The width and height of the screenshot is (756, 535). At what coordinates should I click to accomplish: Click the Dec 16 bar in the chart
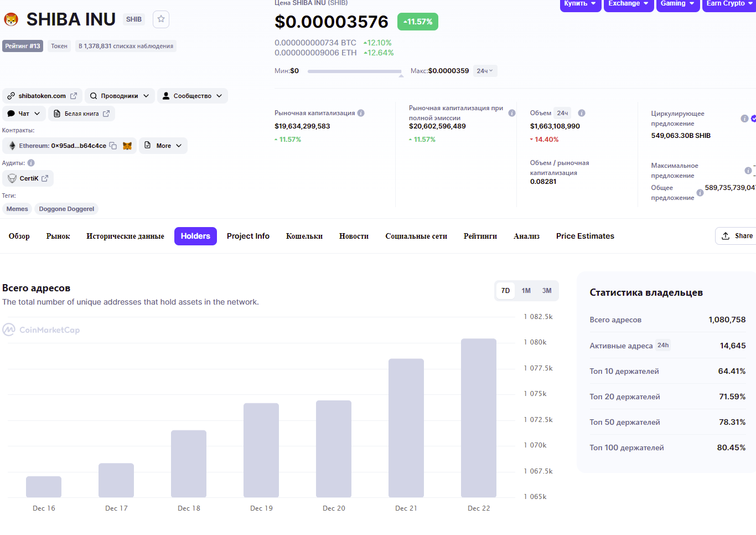tap(44, 487)
